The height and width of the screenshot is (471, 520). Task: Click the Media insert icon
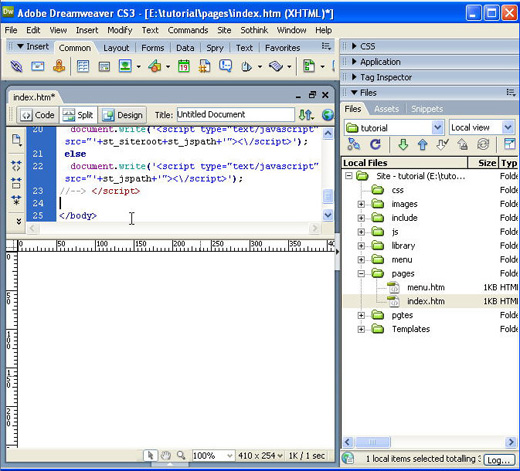pyautogui.click(x=155, y=66)
